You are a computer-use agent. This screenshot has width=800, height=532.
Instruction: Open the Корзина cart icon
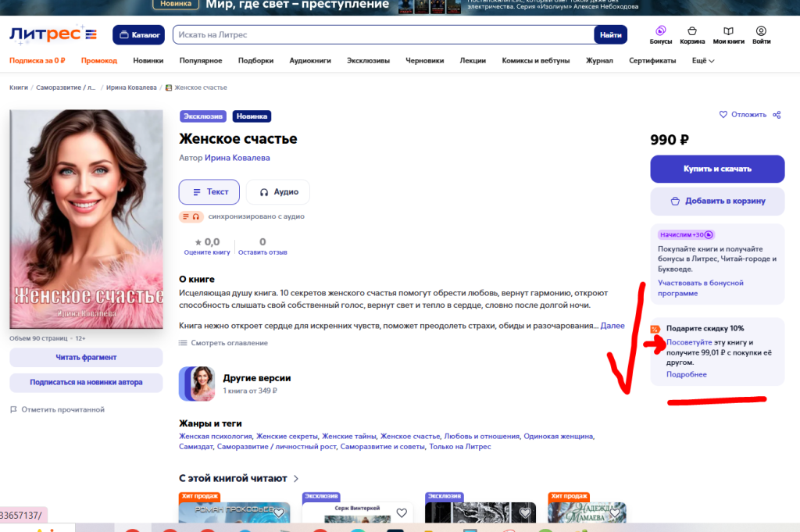tap(692, 32)
